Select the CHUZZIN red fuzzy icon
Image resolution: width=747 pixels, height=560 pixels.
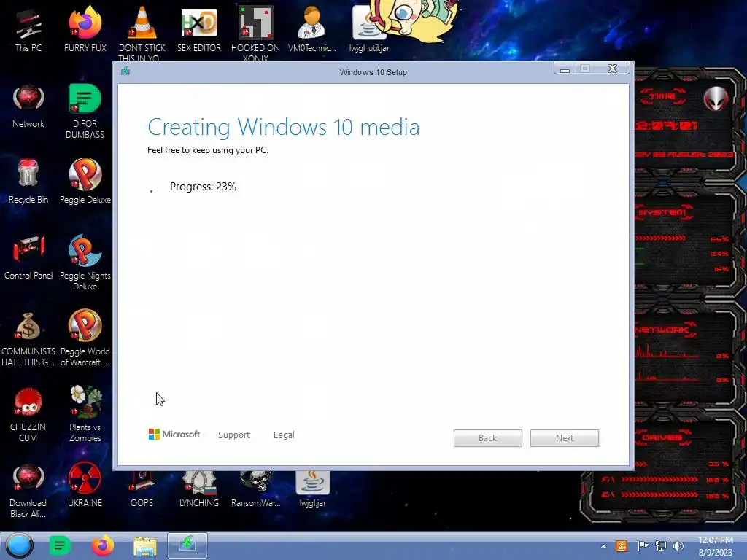click(28, 414)
